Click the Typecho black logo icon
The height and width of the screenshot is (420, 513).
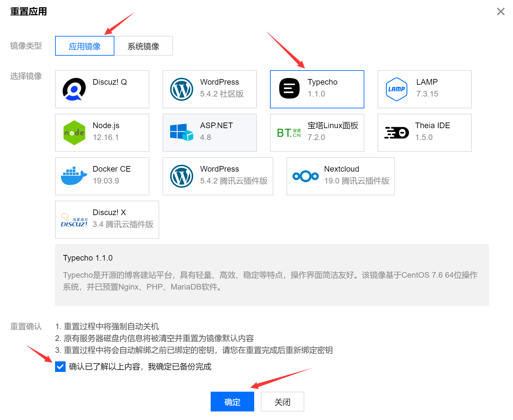tap(289, 88)
